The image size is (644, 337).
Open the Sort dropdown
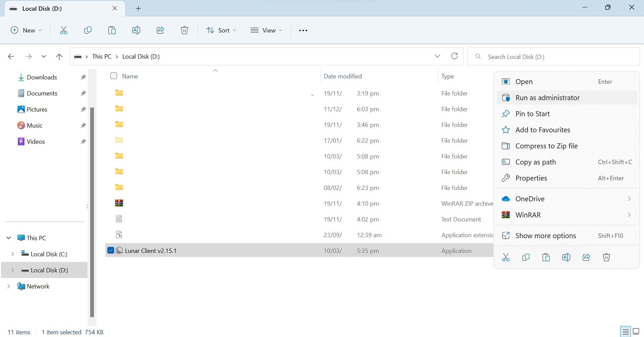click(x=221, y=30)
